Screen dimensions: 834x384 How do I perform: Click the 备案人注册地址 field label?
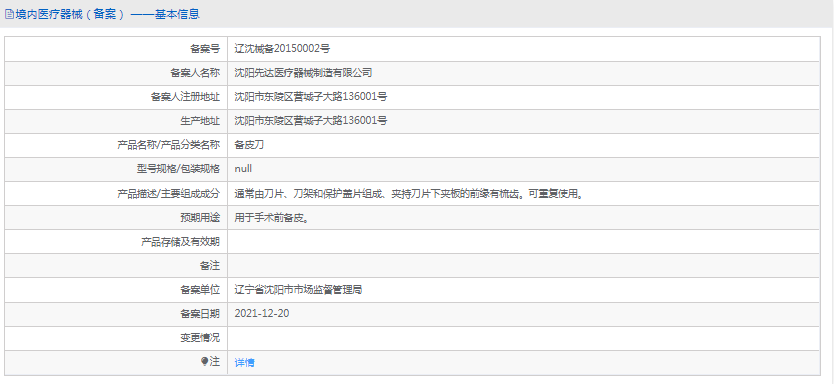(185, 97)
